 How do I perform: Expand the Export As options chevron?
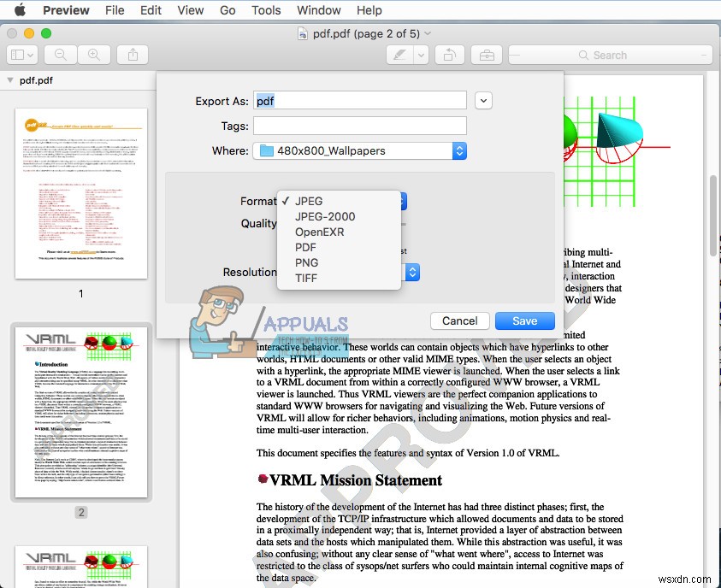point(483,100)
